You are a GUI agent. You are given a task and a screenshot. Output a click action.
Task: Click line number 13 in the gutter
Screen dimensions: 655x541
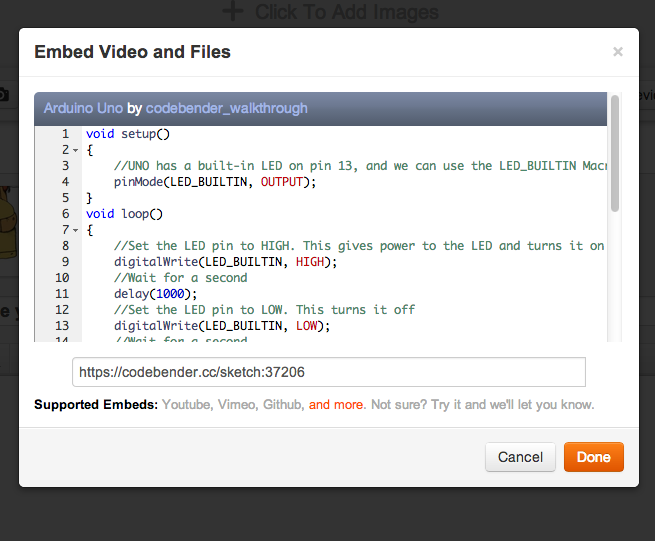pos(62,326)
